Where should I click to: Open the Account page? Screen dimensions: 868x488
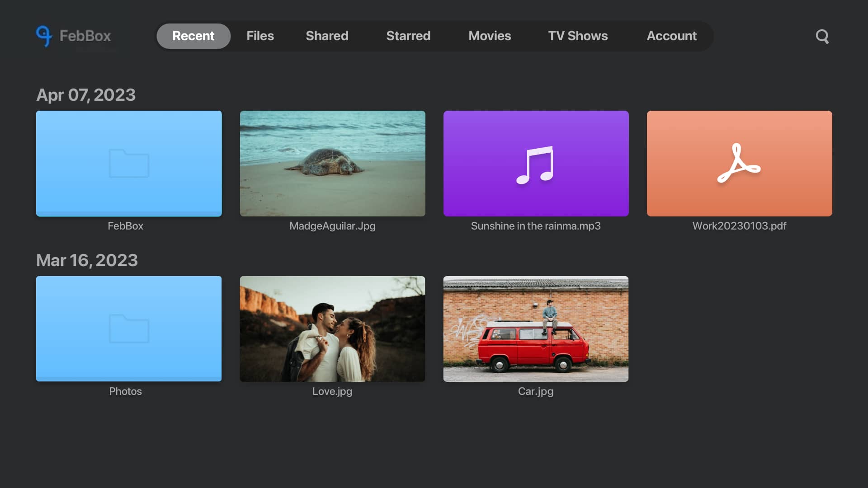coord(671,36)
